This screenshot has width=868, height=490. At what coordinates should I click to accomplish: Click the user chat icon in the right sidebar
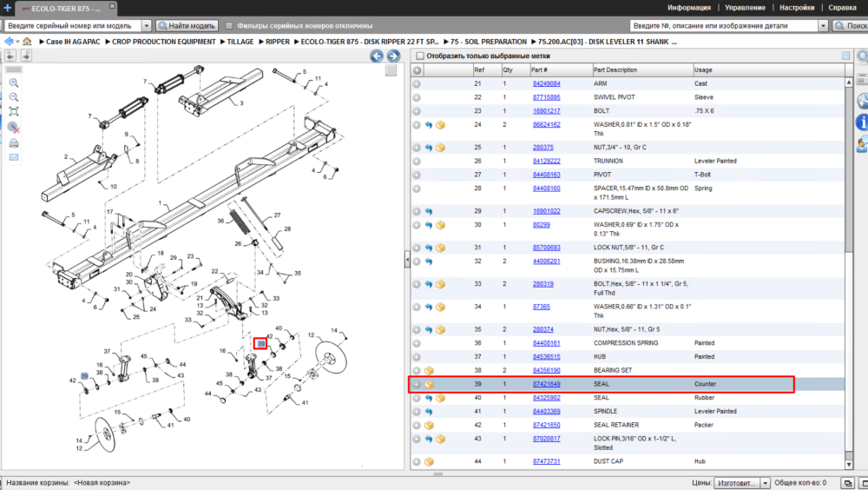click(863, 144)
